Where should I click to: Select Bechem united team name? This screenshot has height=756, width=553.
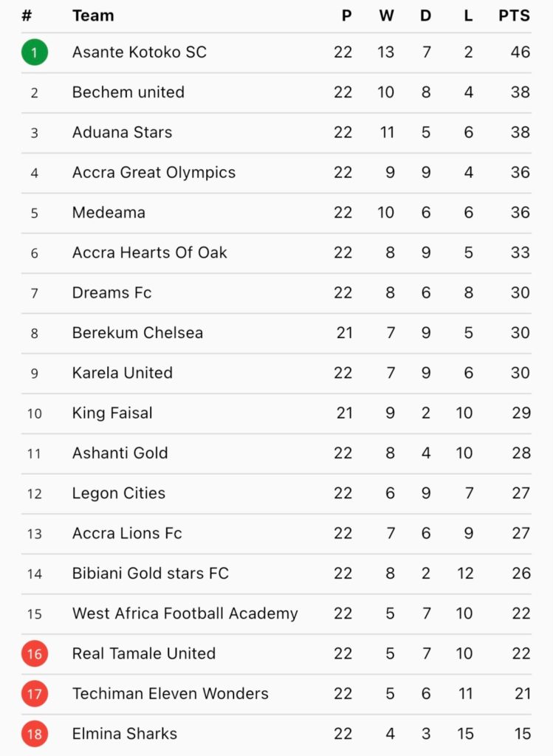point(128,92)
